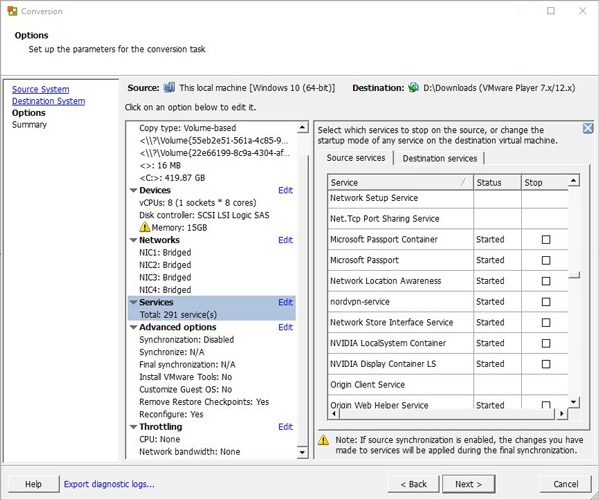Image resolution: width=599 pixels, height=500 pixels.
Task: Click the services vertical scrollbar thumb
Action: click(574, 275)
